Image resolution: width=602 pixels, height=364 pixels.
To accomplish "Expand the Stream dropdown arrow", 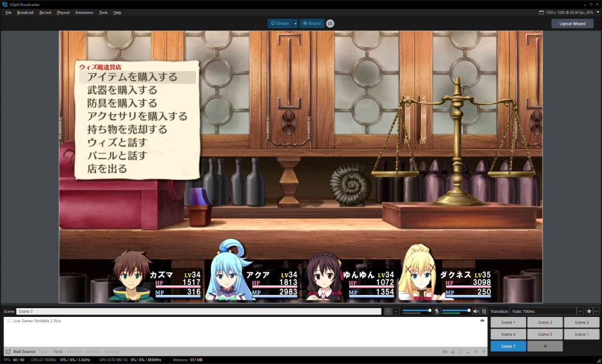I will pos(295,24).
